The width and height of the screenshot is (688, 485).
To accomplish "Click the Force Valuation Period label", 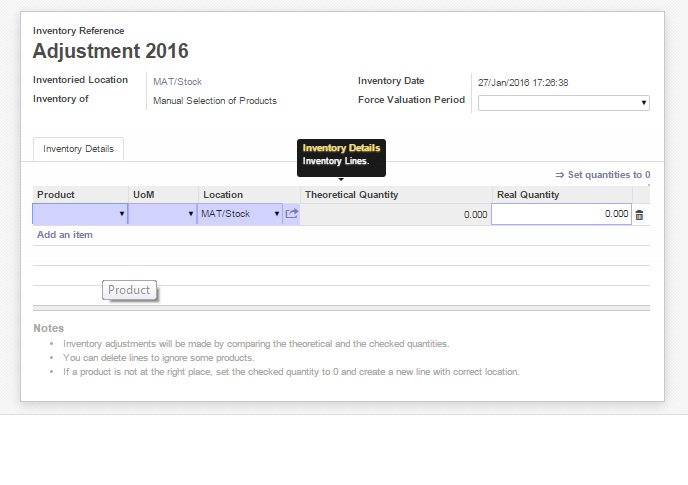I will [x=411, y=100].
